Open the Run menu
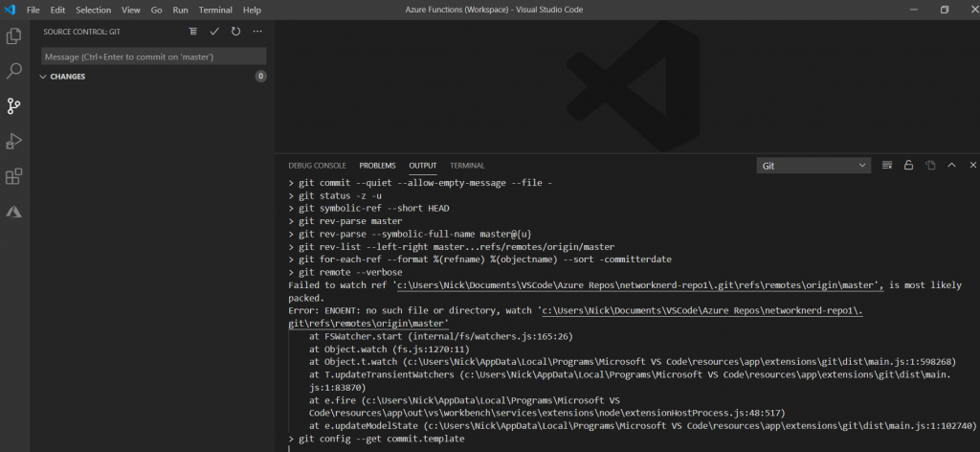This screenshot has width=980, height=452. click(x=180, y=10)
